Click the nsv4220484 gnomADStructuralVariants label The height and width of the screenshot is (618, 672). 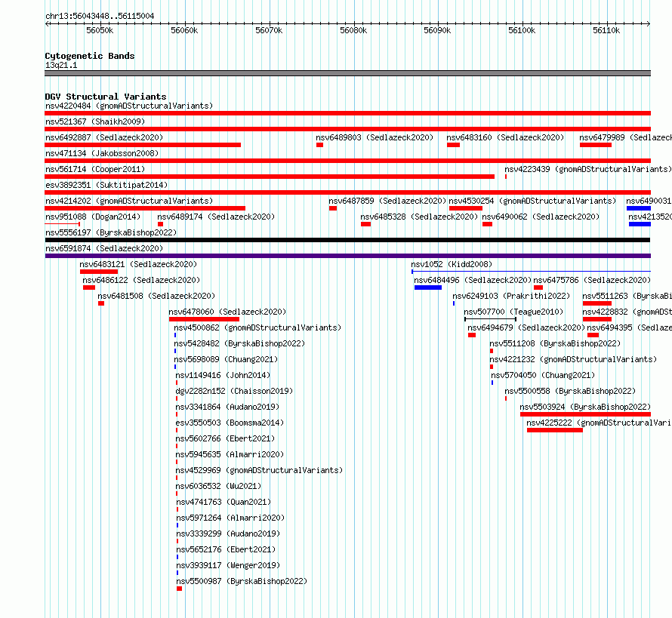(129, 106)
